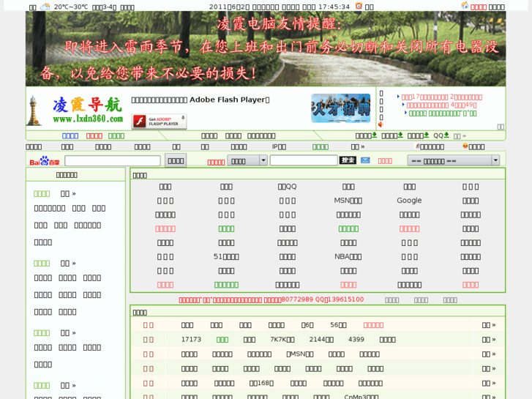Screen dimensions: 532x399
Task: Click the green link in the 17173 row
Action: pos(222,340)
